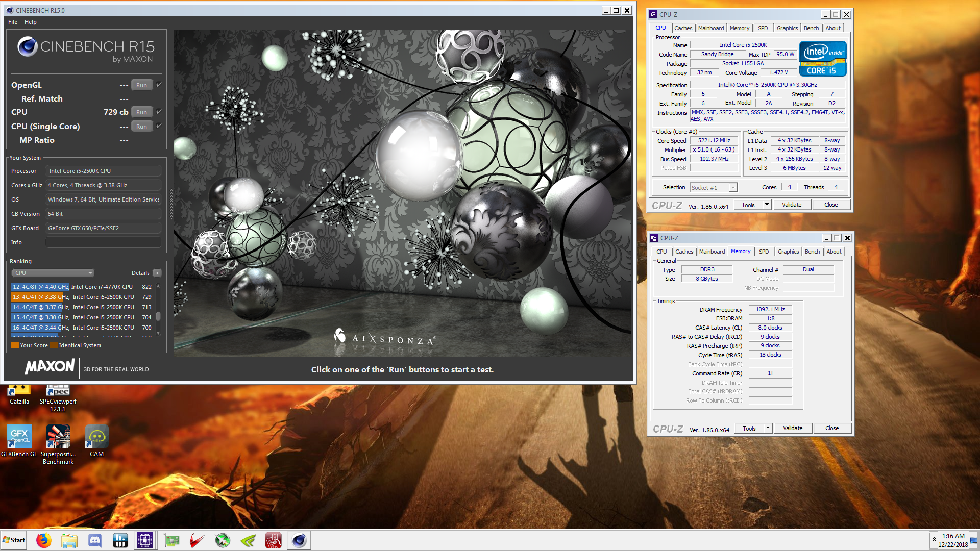The width and height of the screenshot is (980, 551).
Task: Click Tools button in top CPU-Z window
Action: (748, 205)
